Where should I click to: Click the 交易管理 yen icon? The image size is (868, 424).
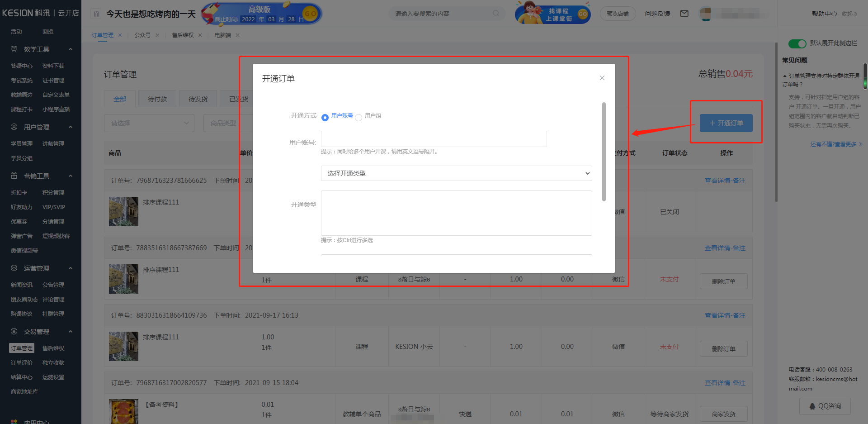(14, 331)
